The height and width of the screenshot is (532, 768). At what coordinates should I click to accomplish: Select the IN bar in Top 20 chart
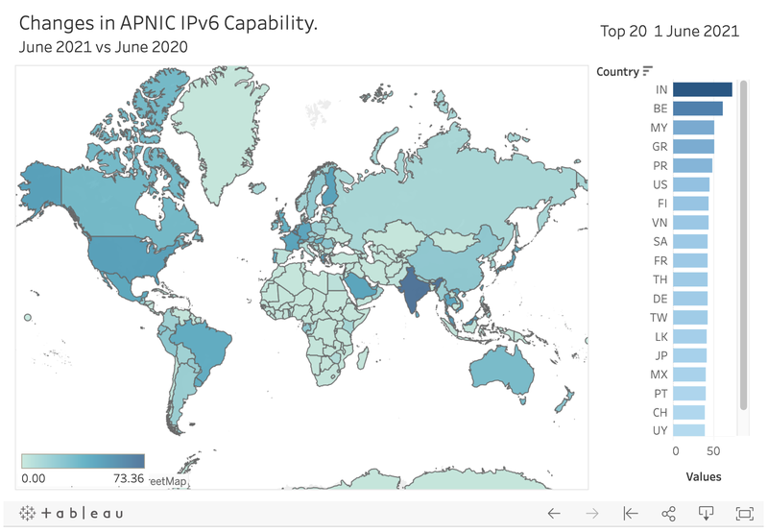coord(703,89)
